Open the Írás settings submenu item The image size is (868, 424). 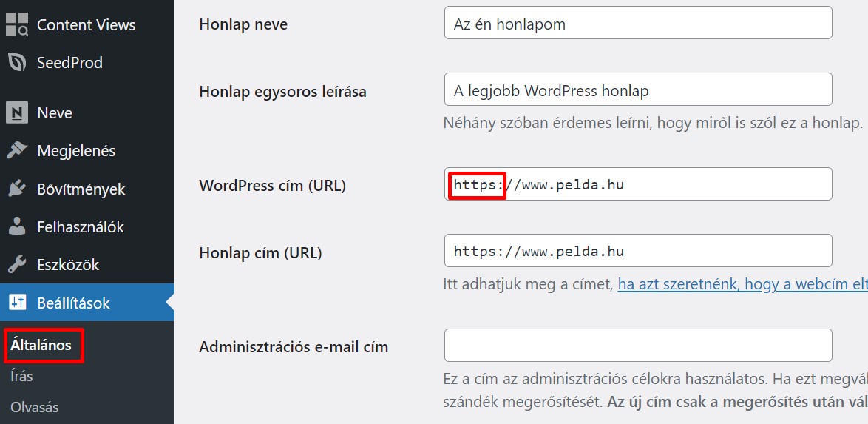(x=21, y=376)
